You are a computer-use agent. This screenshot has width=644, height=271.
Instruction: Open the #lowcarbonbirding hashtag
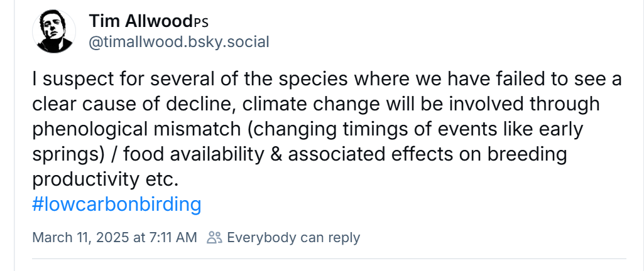click(x=116, y=204)
